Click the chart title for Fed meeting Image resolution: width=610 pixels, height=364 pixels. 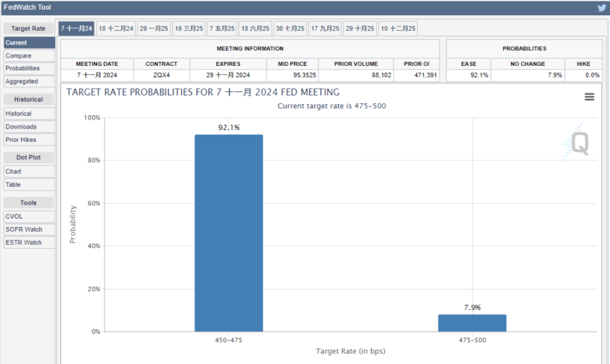click(203, 92)
